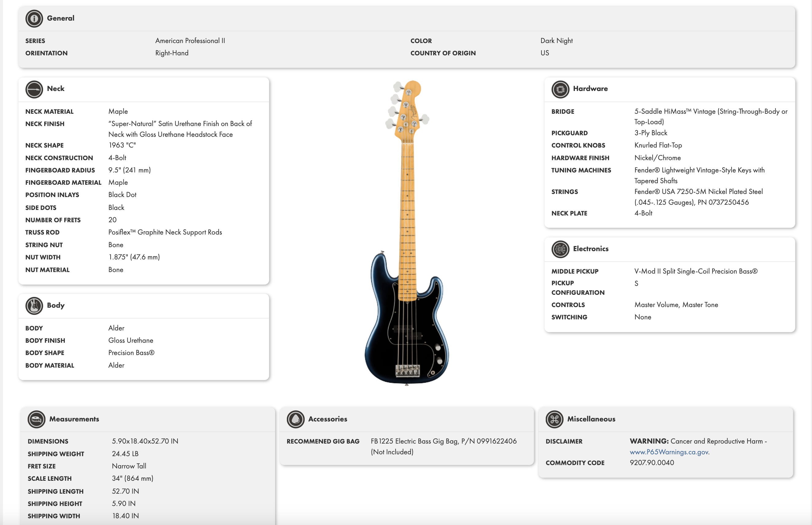
Task: Collapse the Electronics specifications panel
Action: tap(591, 249)
